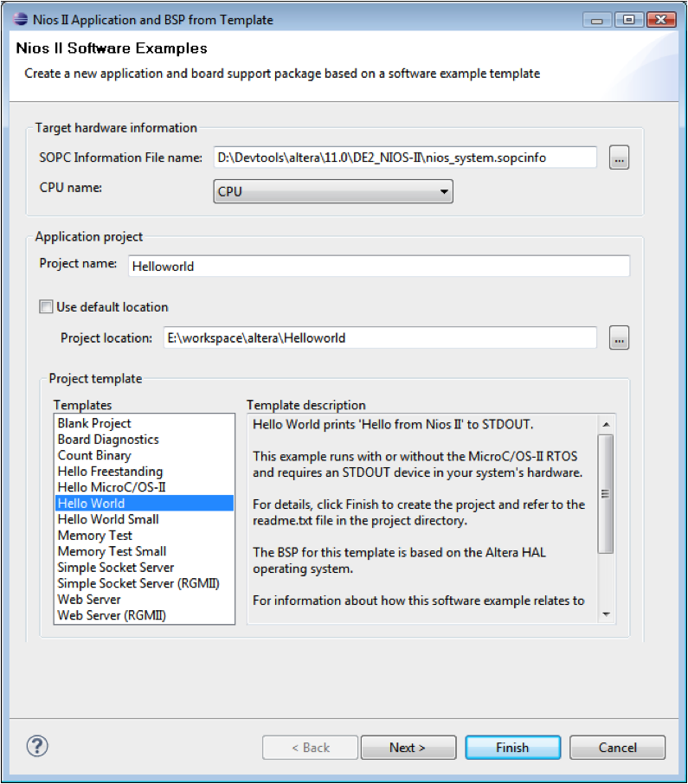
Task: Pick the Memory Test template
Action: click(95, 536)
